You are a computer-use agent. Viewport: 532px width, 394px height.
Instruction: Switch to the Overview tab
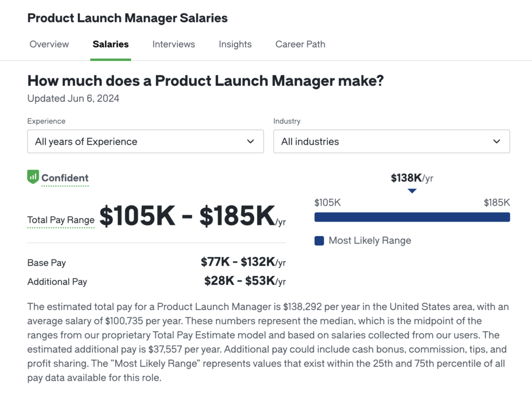click(49, 44)
